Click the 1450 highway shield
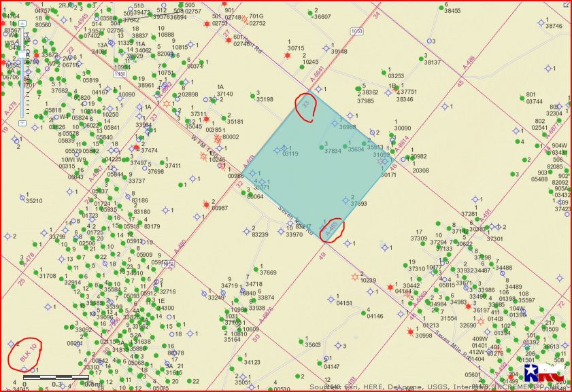The height and width of the screenshot is (392, 572). pyautogui.click(x=119, y=74)
